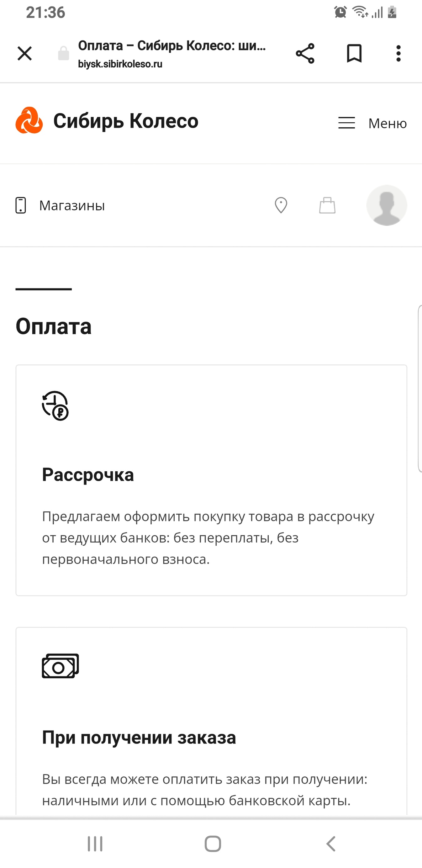Open the shopping bag cart icon
This screenshot has width=422, height=868.
click(x=327, y=205)
